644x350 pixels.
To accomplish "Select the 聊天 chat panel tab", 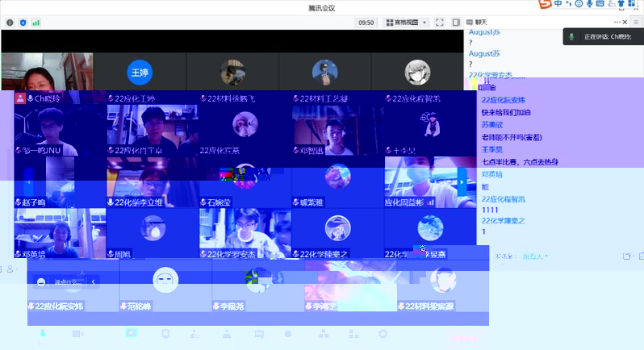I will (481, 23).
